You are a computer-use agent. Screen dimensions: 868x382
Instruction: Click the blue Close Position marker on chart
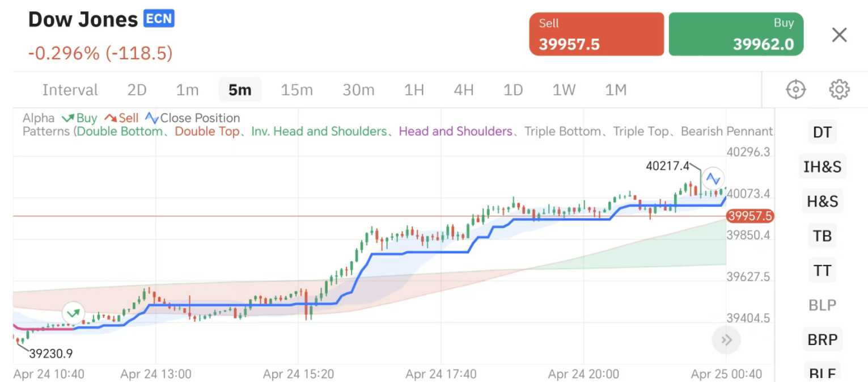click(x=713, y=178)
